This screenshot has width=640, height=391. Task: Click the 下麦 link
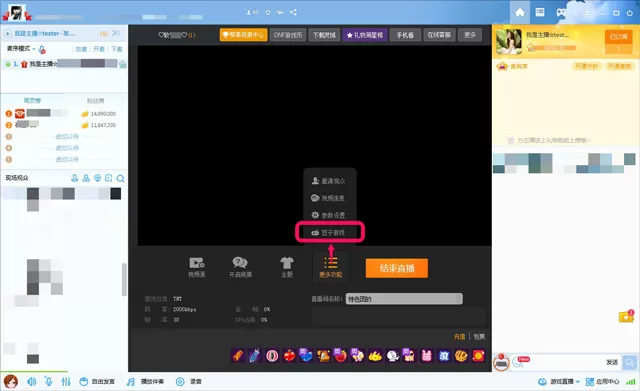pyautogui.click(x=117, y=49)
